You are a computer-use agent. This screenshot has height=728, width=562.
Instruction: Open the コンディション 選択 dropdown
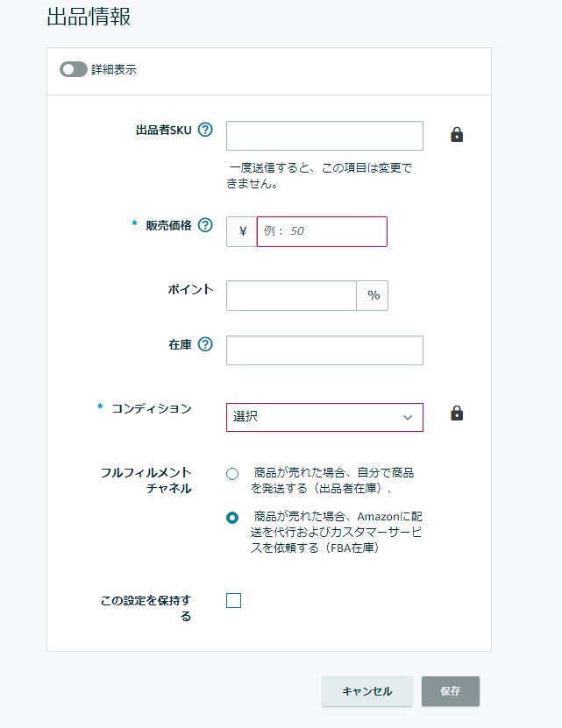(324, 417)
